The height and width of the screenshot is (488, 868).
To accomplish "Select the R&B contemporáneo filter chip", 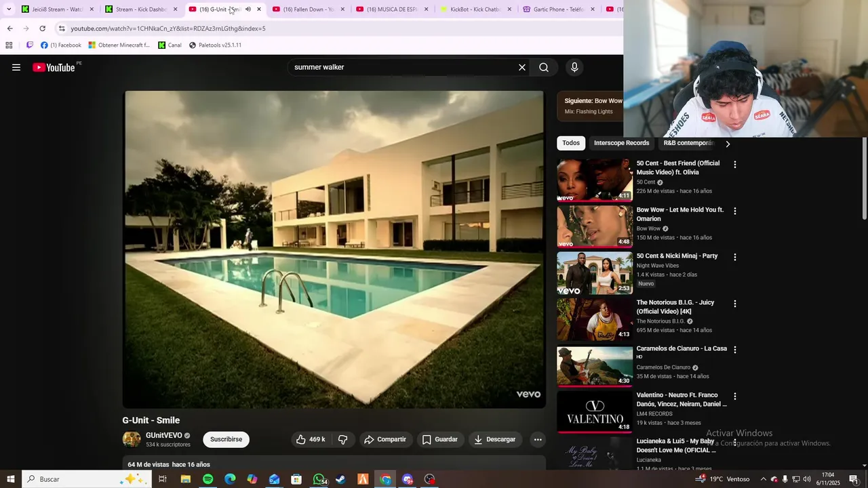I will tap(688, 143).
